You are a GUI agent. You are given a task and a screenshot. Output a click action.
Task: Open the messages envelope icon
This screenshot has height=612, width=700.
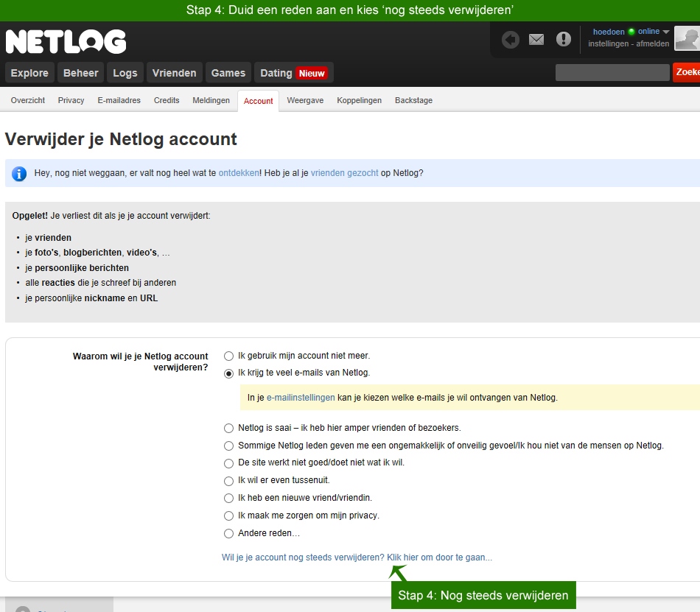[536, 40]
